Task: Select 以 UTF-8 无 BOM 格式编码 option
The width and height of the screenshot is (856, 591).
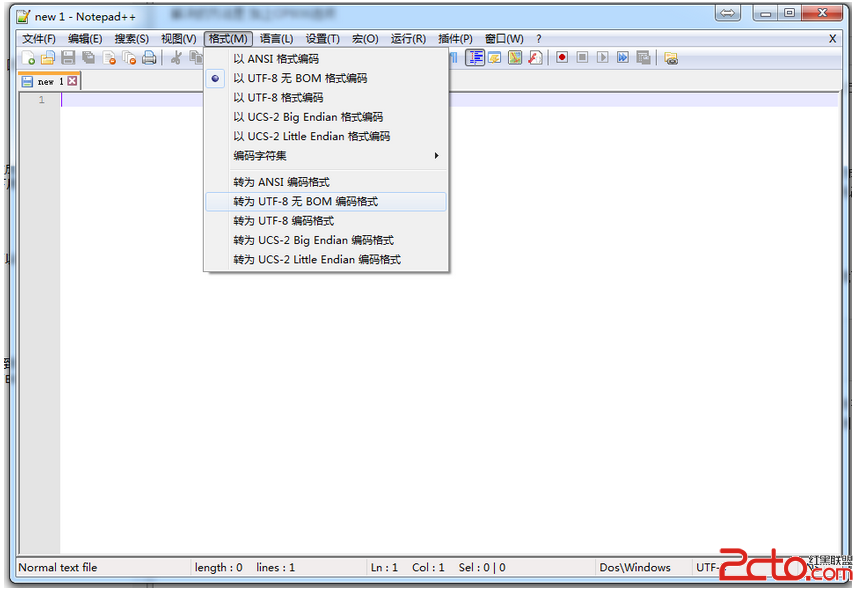Action: pyautogui.click(x=326, y=79)
